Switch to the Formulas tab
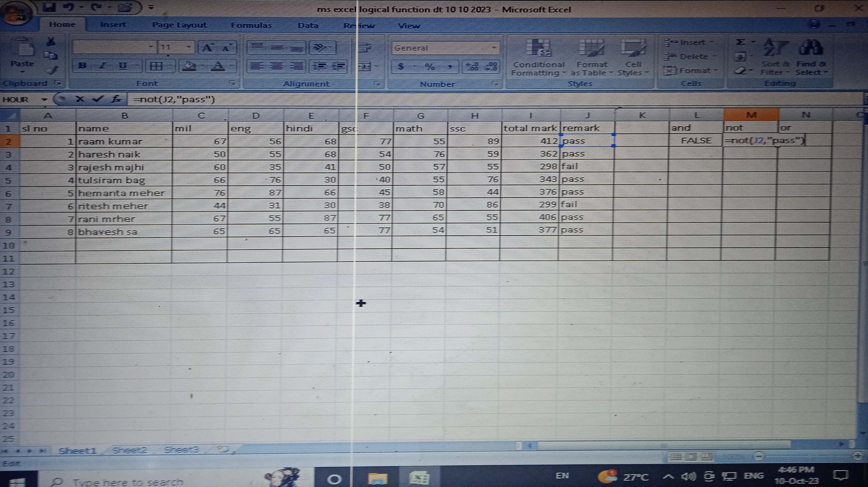 [251, 25]
